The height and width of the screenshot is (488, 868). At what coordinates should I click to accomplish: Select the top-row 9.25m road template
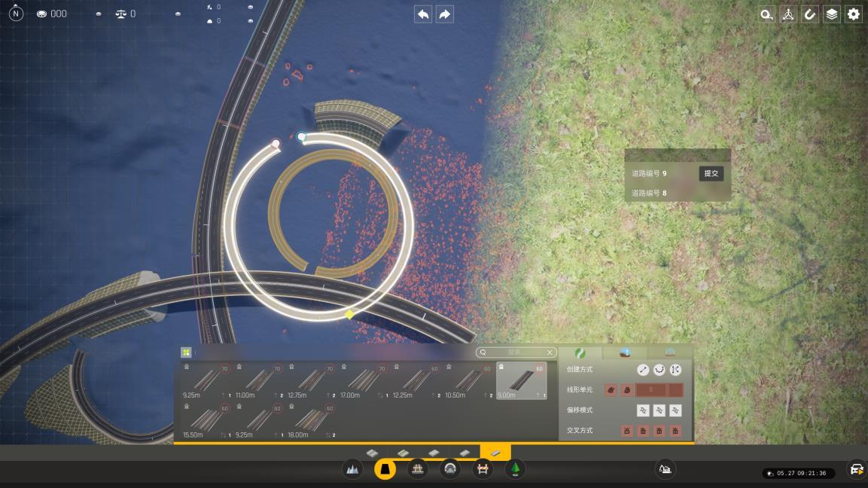(206, 380)
